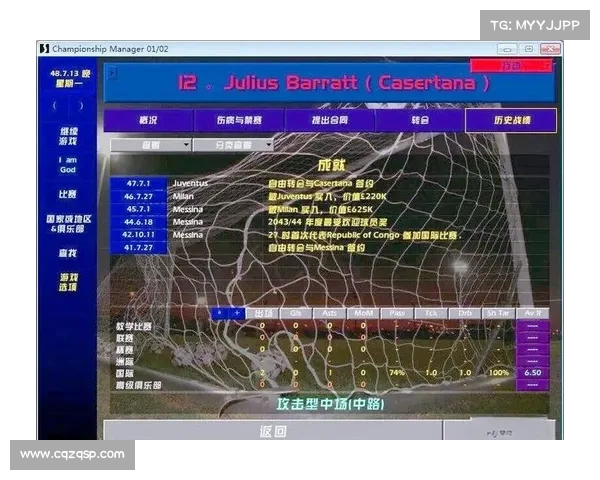Click the 42.10.11 date cell
The width and height of the screenshot is (600, 480).
(139, 235)
